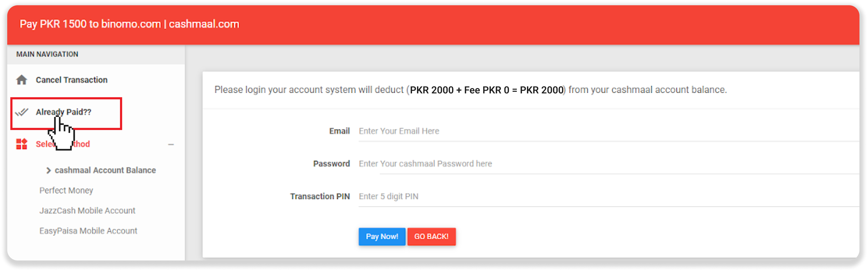Choose Perfect Money payment method
This screenshot has width=868, height=271.
(x=66, y=191)
